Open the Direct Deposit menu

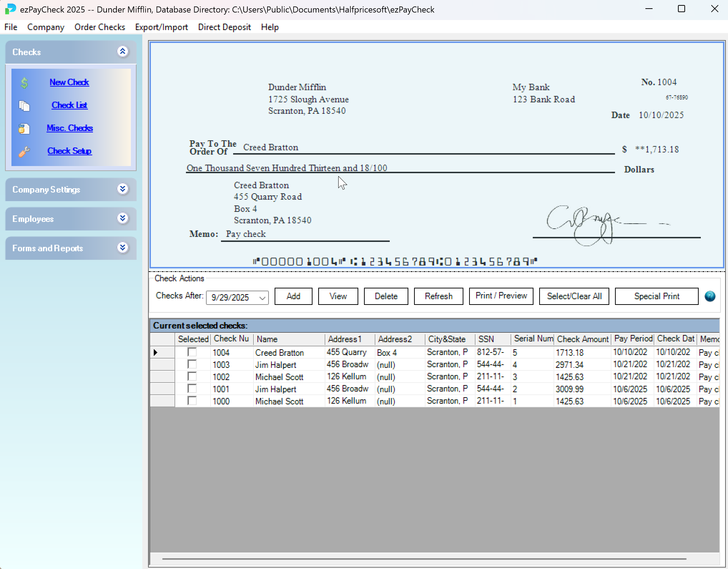tap(224, 27)
